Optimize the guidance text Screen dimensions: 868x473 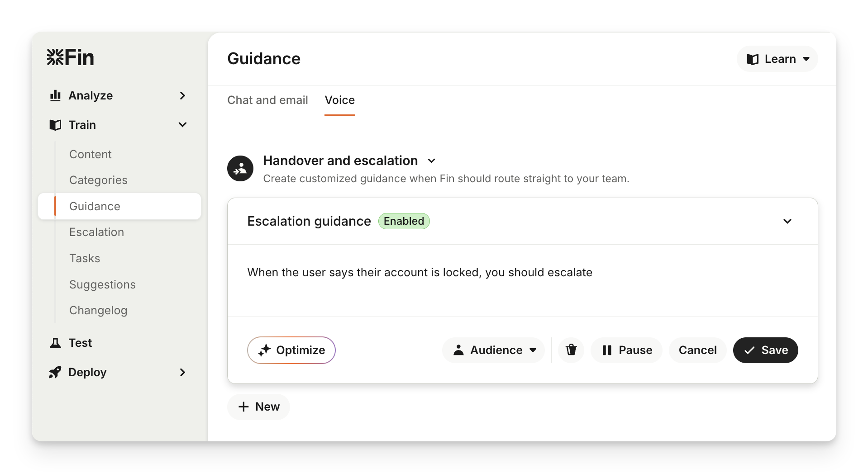click(x=291, y=350)
